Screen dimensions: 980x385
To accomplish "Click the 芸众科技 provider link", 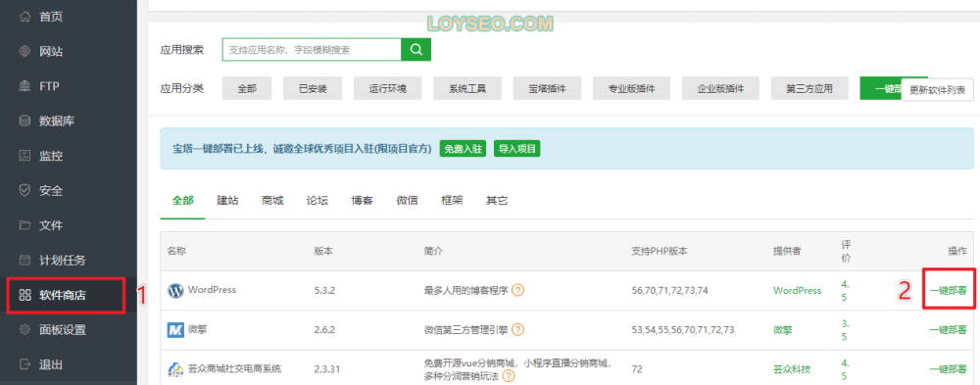I will pos(792,369).
